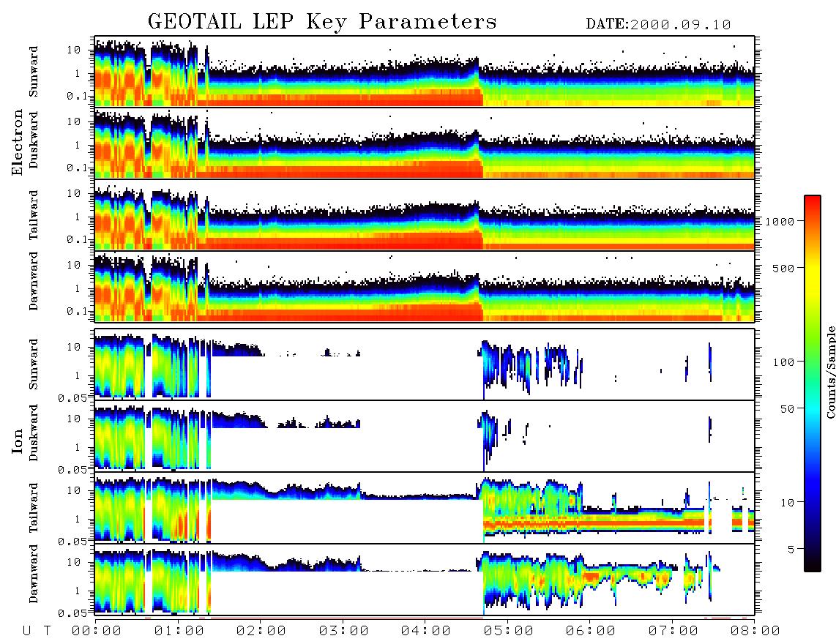Click the 07:00 time tick label
Image resolution: width=836 pixels, height=644 pixels.
(x=673, y=631)
